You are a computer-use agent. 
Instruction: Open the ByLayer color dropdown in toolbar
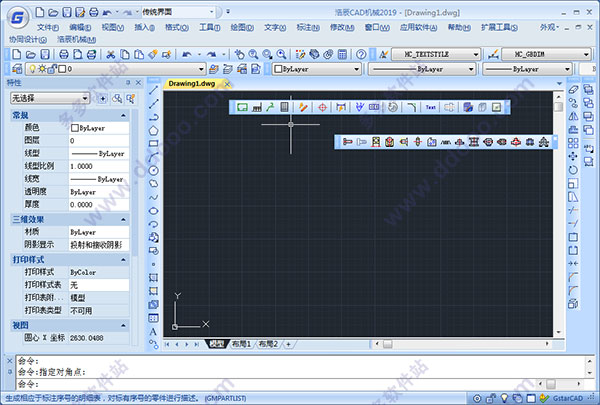click(x=356, y=70)
